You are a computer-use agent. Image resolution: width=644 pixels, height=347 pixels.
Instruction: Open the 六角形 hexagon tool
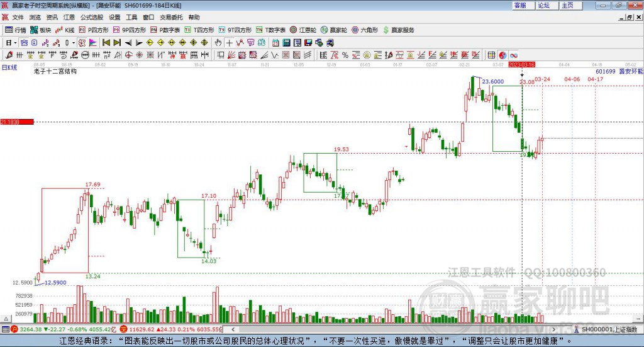click(365, 30)
